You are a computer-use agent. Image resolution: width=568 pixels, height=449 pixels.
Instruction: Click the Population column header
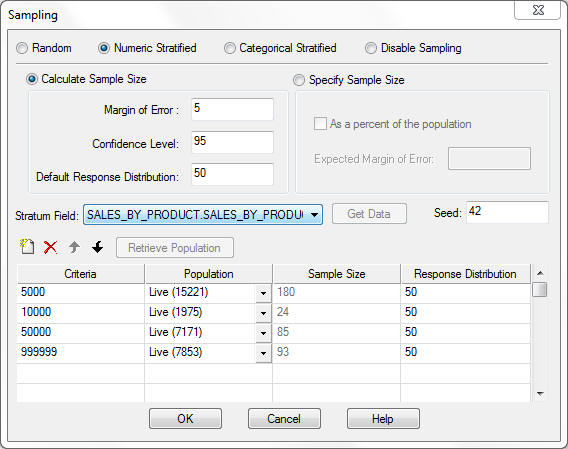[x=208, y=274]
